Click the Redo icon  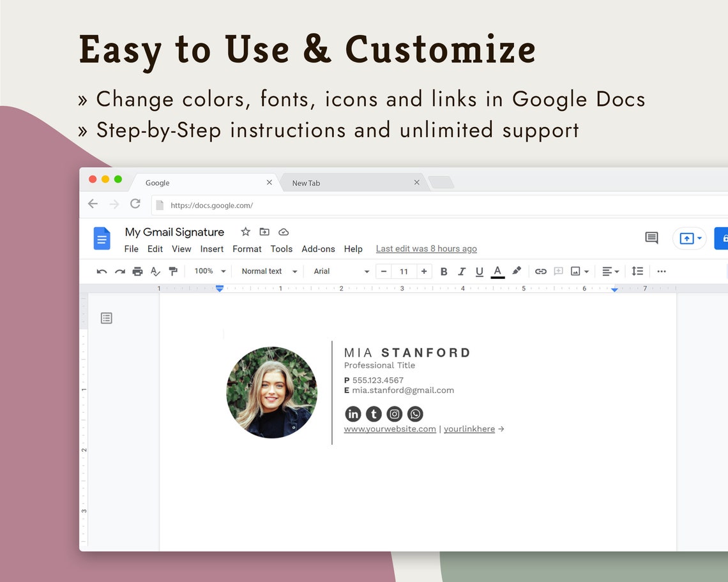pyautogui.click(x=119, y=271)
